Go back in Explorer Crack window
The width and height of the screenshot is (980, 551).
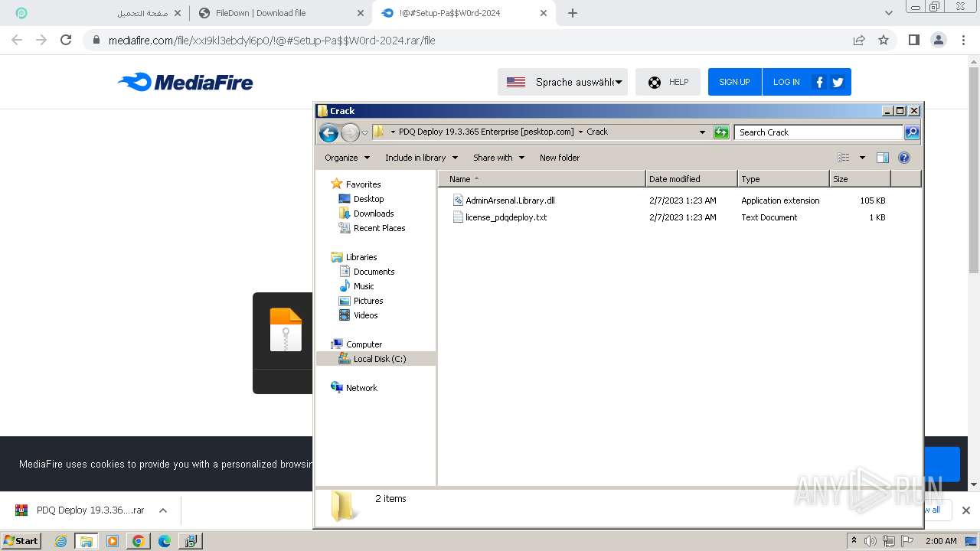point(328,132)
